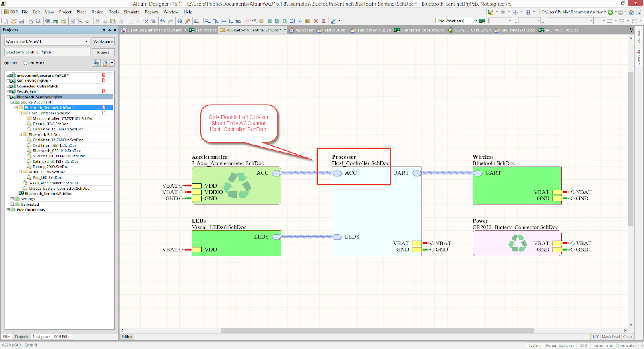
Task: Open the Simulate menu
Action: [x=132, y=12]
